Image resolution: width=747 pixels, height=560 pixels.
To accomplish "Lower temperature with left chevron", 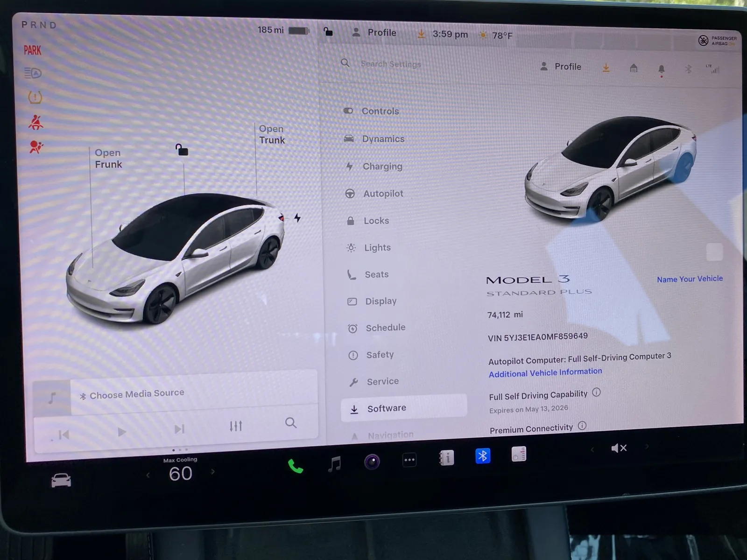I will [148, 475].
